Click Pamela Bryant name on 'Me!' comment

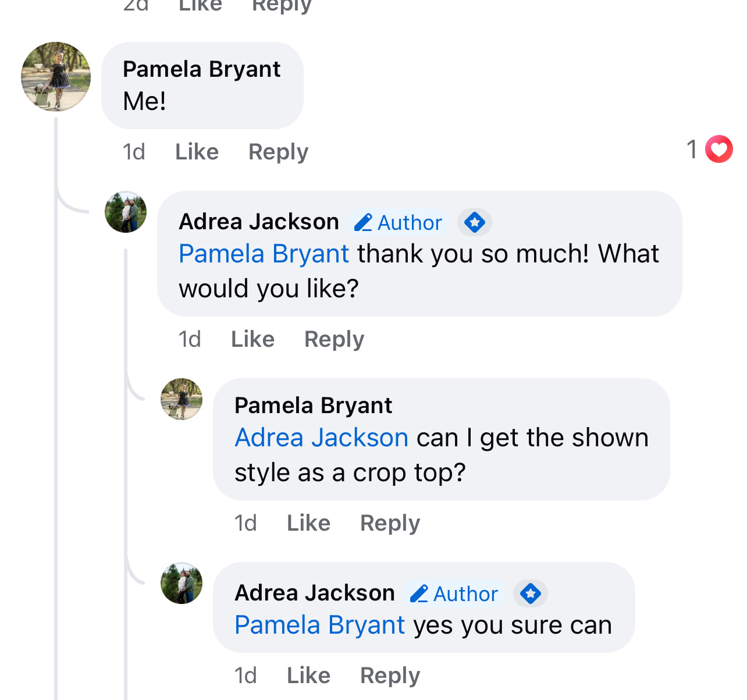(201, 69)
